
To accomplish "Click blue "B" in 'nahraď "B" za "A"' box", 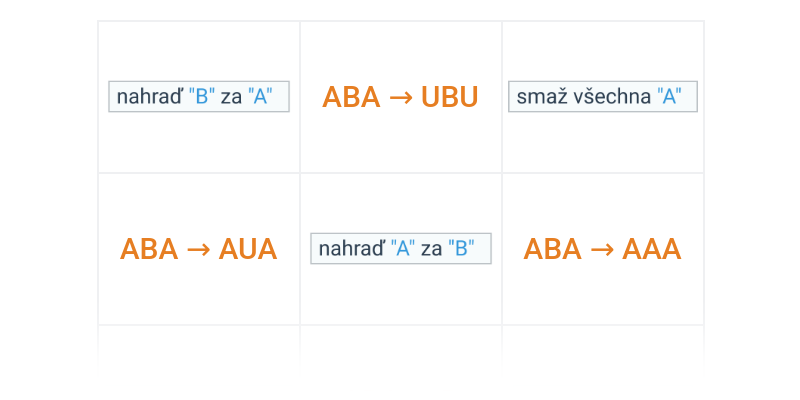I will [x=201, y=97].
